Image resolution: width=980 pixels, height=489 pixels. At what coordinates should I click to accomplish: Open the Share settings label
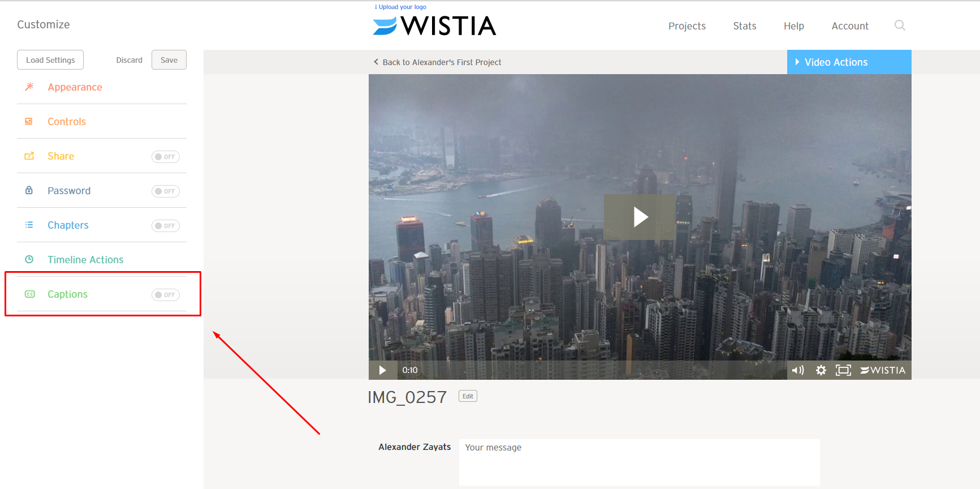click(x=61, y=156)
